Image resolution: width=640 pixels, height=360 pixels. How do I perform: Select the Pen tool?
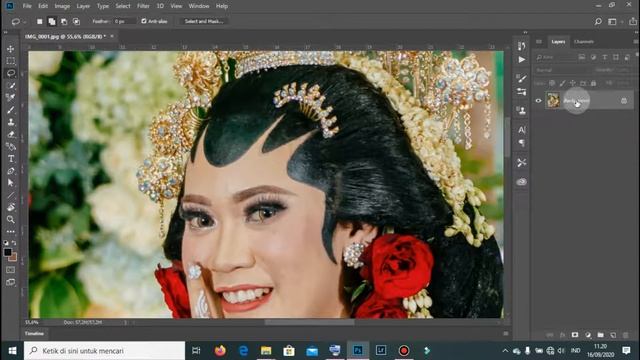[11, 171]
